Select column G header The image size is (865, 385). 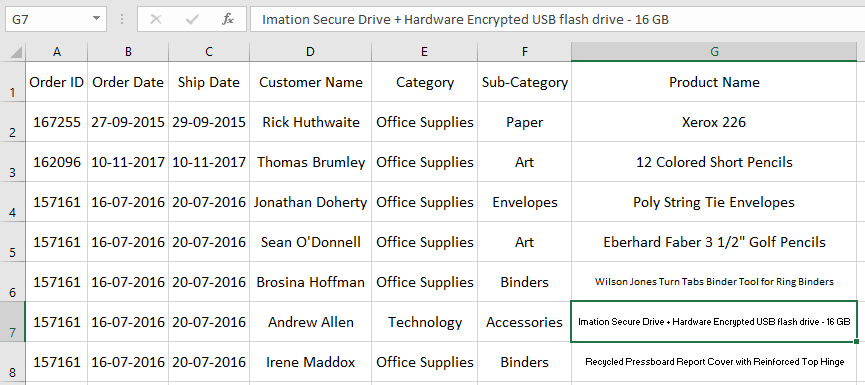(x=714, y=52)
